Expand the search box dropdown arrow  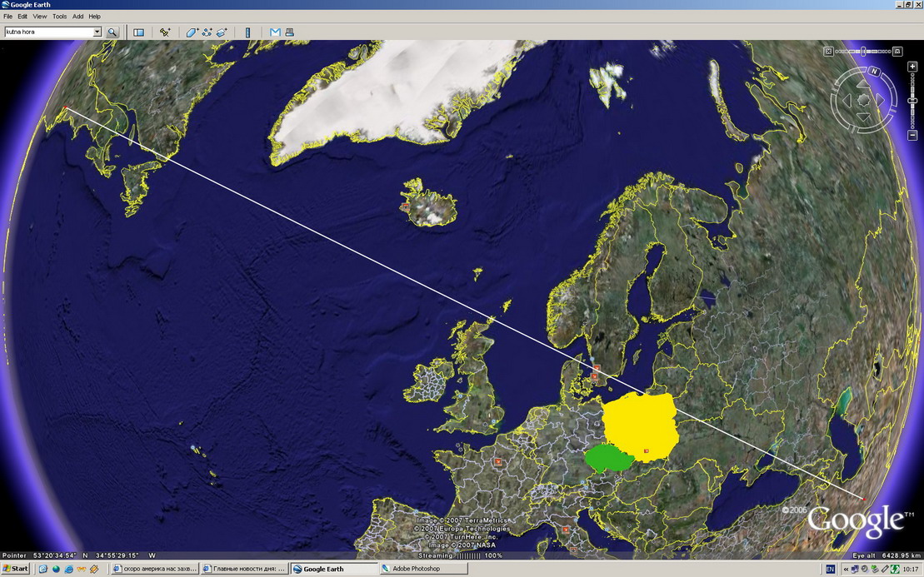pos(97,32)
